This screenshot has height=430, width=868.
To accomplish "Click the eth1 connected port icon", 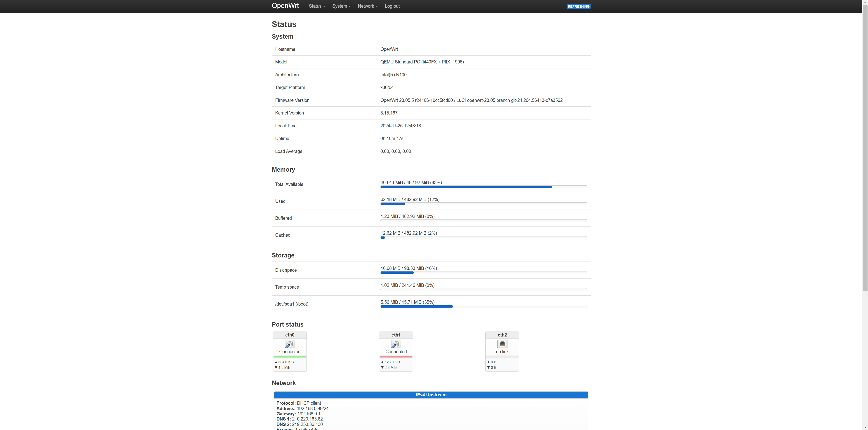I will [x=396, y=344].
